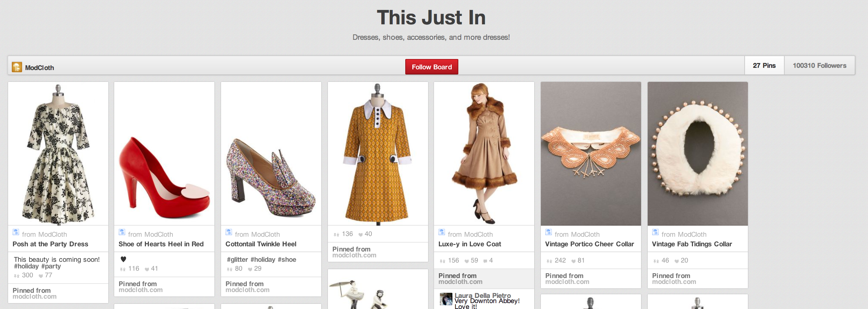The width and height of the screenshot is (868, 309).
Task: Click the #holiday tag under Cottontail Twinkle Heel
Action: [263, 260]
